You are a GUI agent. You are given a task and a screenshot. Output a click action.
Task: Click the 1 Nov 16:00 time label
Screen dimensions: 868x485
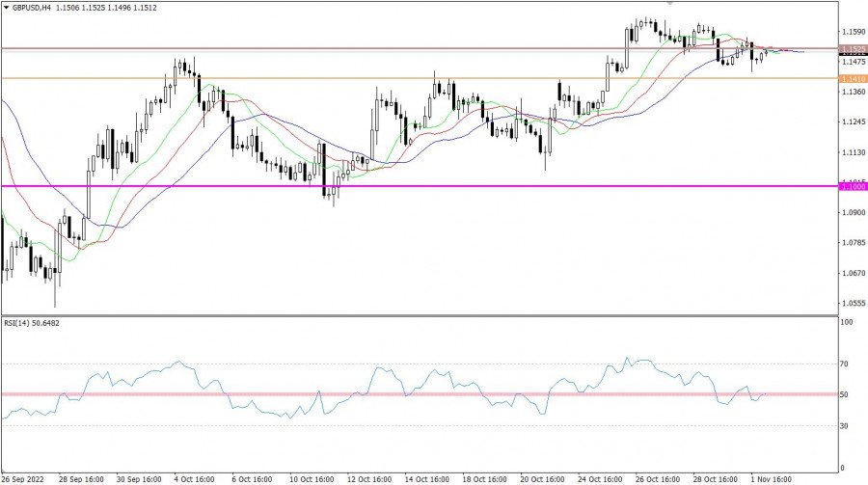[x=773, y=479]
